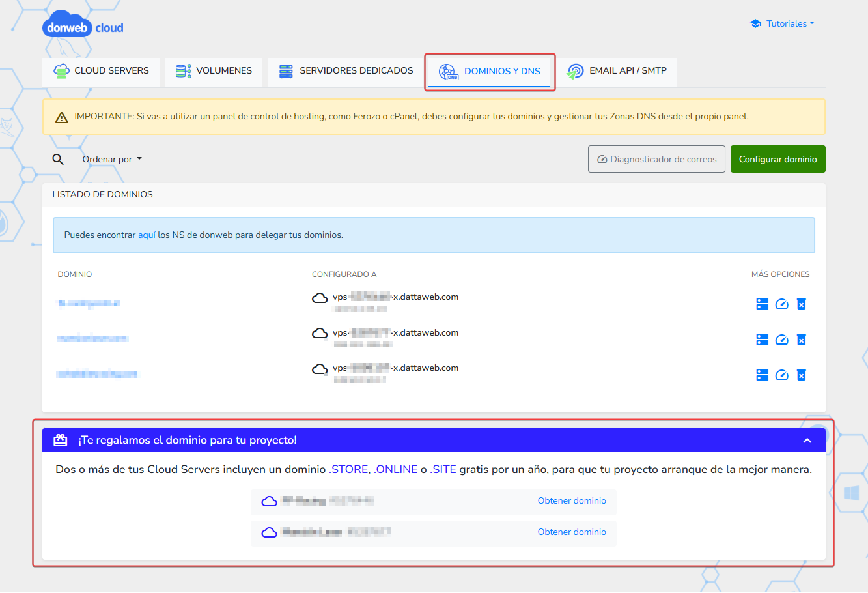Screen dimensions: 868x593
Task: Click diagnostic gauge icon for second domain
Action: [782, 340]
